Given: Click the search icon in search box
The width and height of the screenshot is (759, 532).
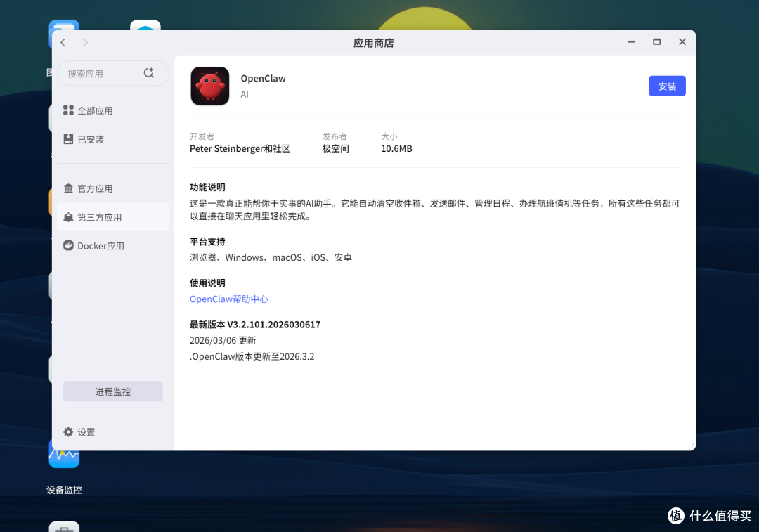Looking at the screenshot, I should click(x=148, y=73).
